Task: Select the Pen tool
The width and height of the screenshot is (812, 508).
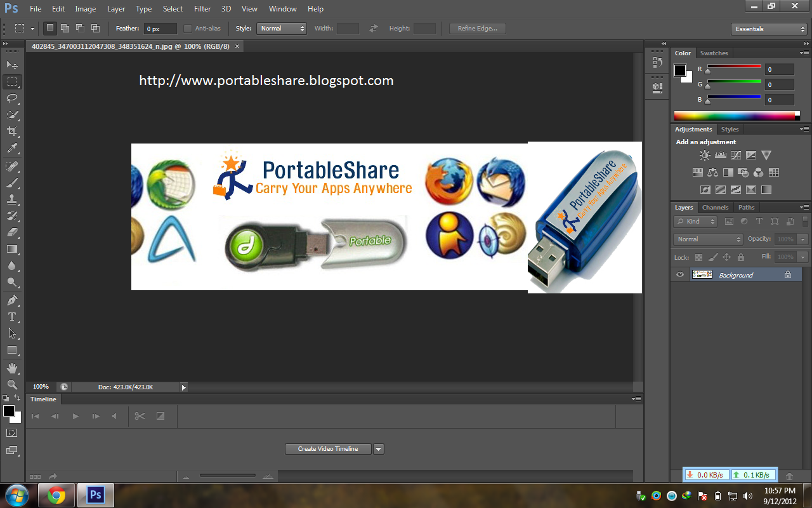Action: tap(12, 300)
